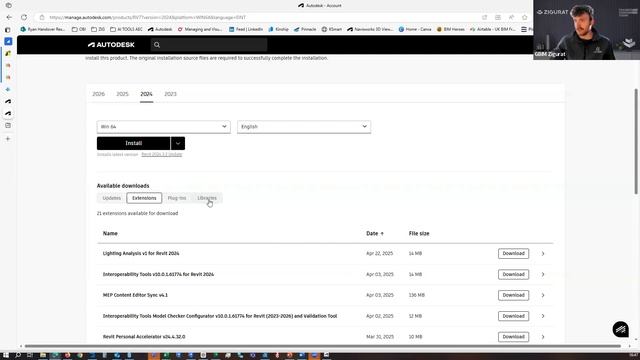Click the 136 MB file size cell
The height and width of the screenshot is (360, 640).
(417, 295)
